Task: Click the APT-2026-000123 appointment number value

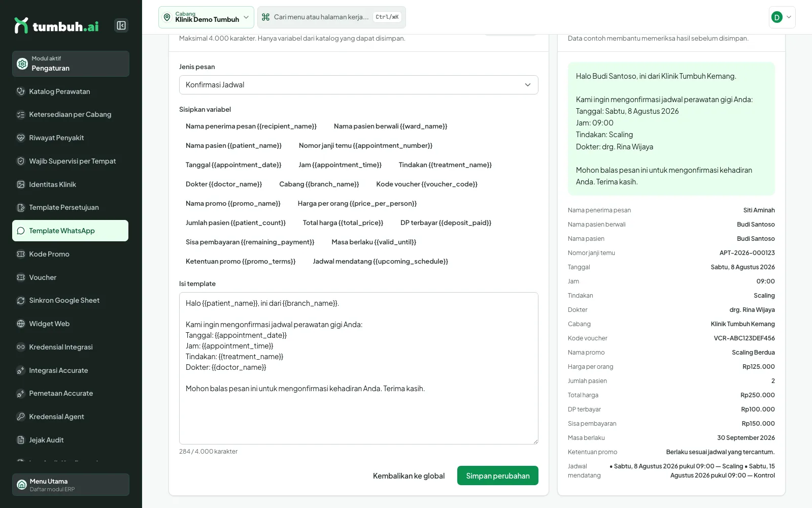Action: click(747, 253)
